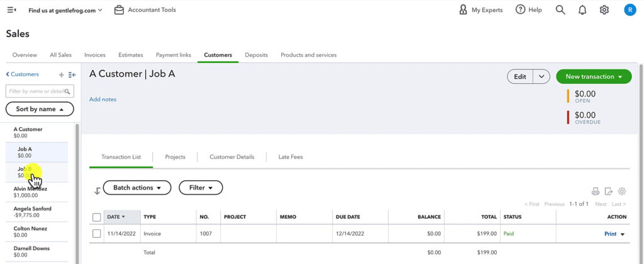Image resolution: width=644 pixels, height=264 pixels.
Task: Open the table settings gear icon
Action: click(x=622, y=192)
